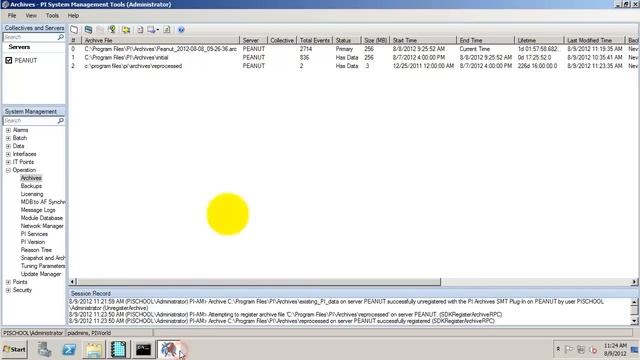Sort by Last Modified Time column header
Image resolution: width=640 pixels, height=360 pixels.
point(594,40)
